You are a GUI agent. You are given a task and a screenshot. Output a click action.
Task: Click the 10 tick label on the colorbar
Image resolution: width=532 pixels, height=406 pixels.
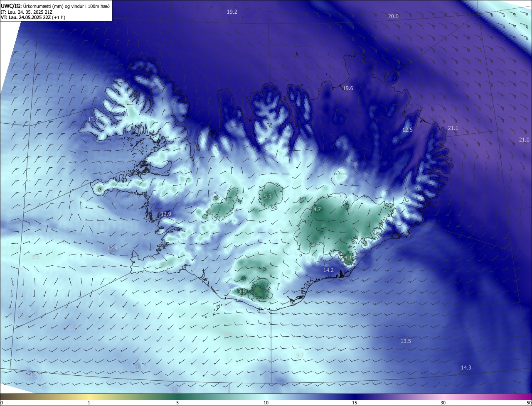click(266, 403)
